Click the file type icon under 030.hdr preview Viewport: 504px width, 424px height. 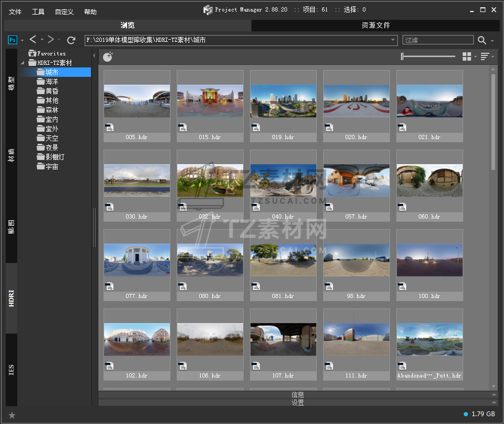110,207
